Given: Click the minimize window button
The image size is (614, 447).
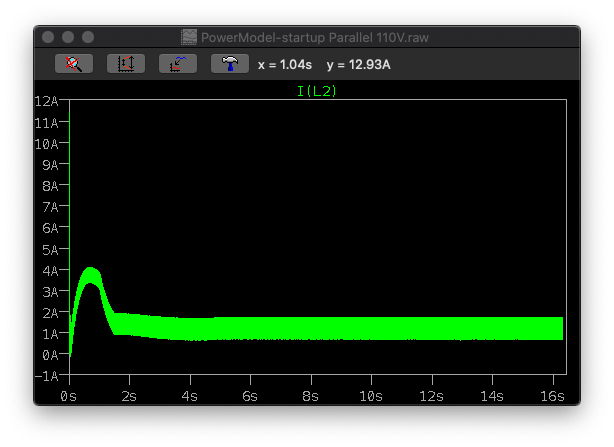Looking at the screenshot, I should pyautogui.click(x=68, y=37).
